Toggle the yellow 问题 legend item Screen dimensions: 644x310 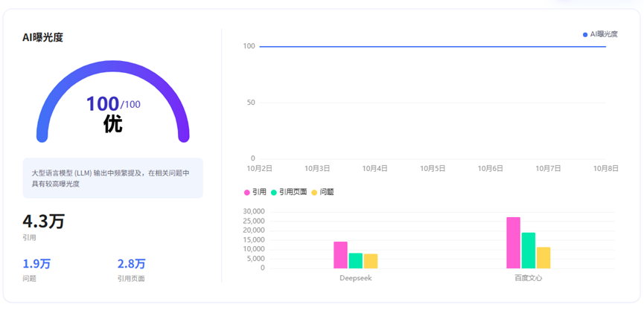point(322,192)
